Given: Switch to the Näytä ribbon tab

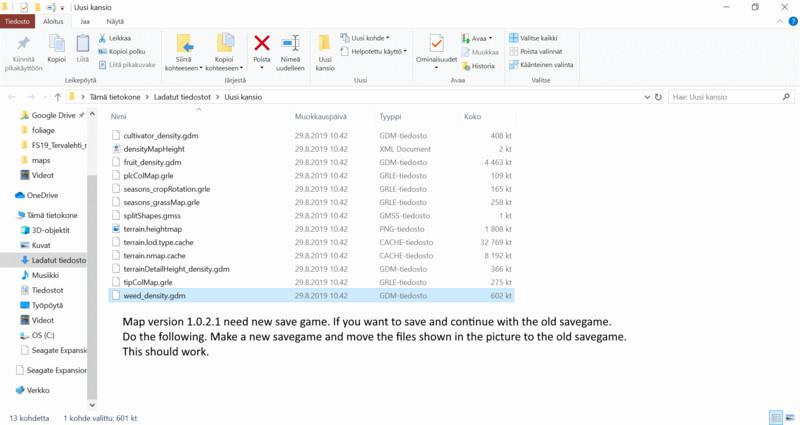Looking at the screenshot, I should (116, 20).
